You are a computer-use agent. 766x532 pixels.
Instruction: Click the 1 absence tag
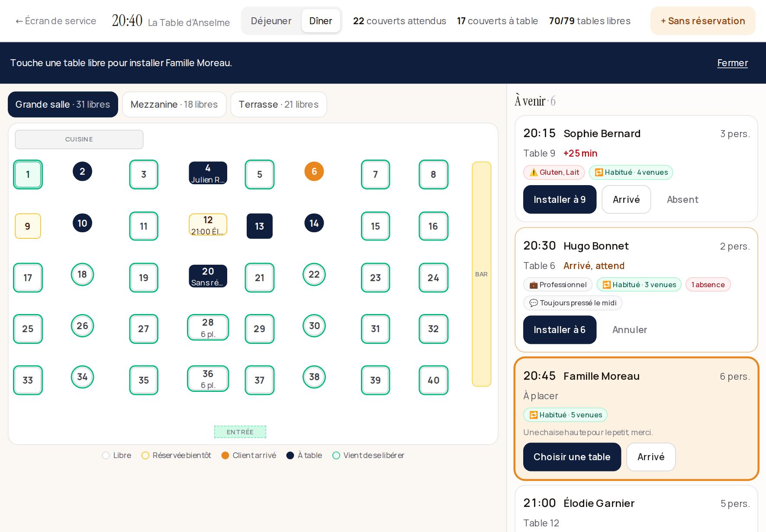point(708,285)
